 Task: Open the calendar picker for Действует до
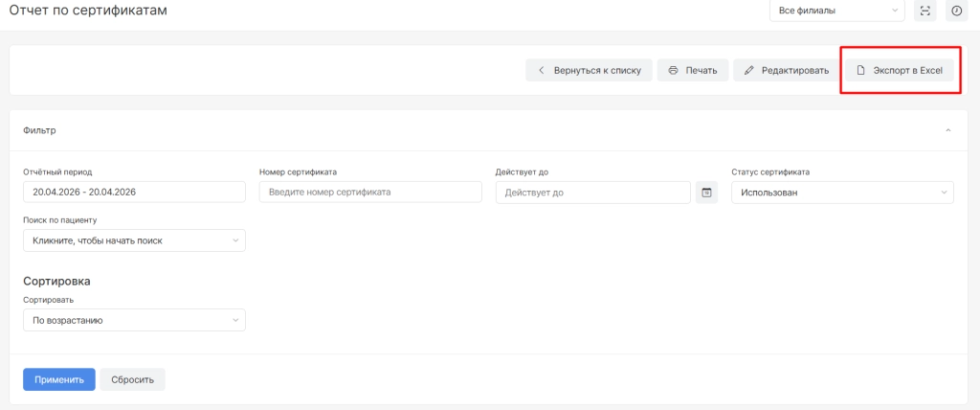[706, 193]
